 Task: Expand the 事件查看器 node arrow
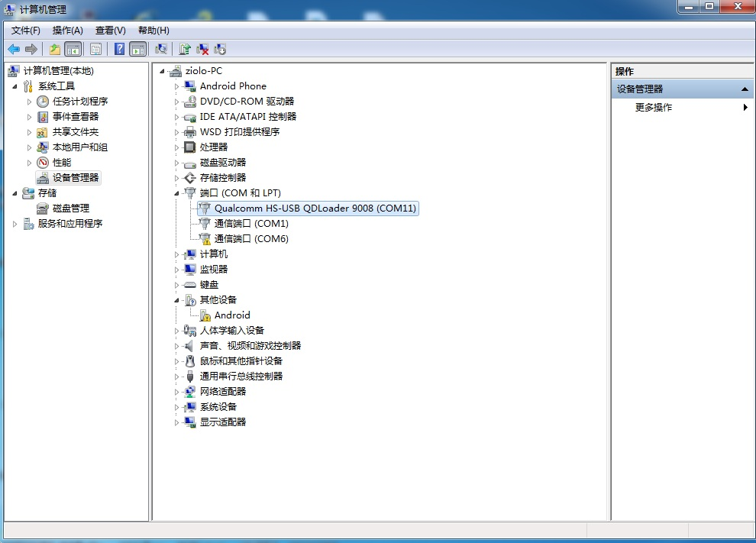coord(29,117)
